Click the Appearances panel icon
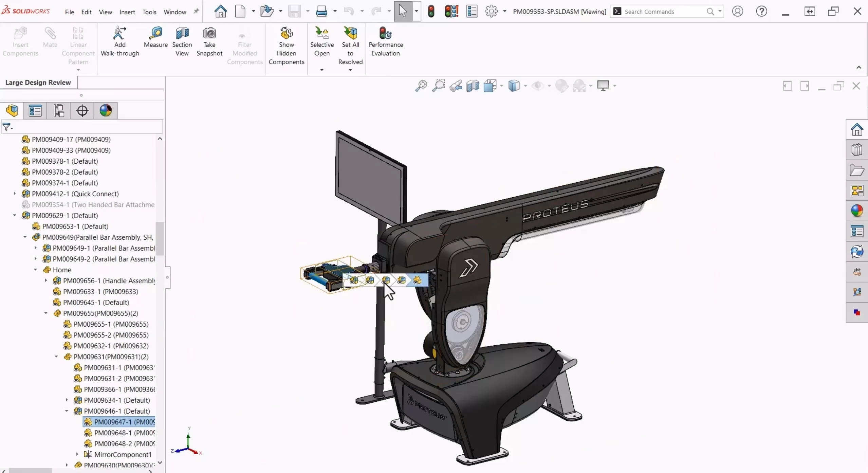The width and height of the screenshot is (868, 473). [x=857, y=211]
